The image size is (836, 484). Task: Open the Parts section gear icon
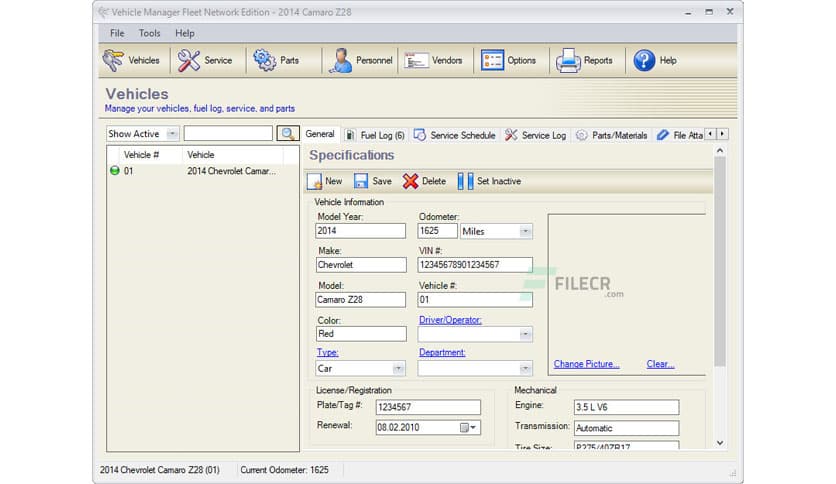[x=276, y=60]
